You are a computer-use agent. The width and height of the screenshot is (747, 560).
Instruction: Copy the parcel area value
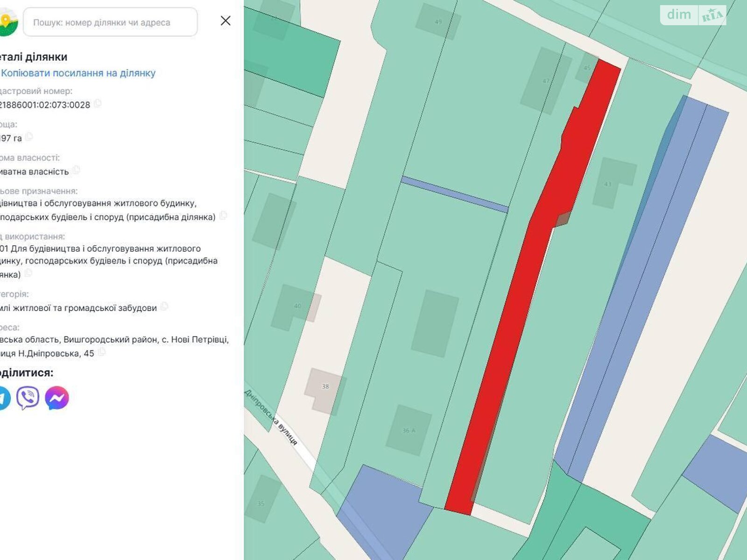tap(29, 137)
